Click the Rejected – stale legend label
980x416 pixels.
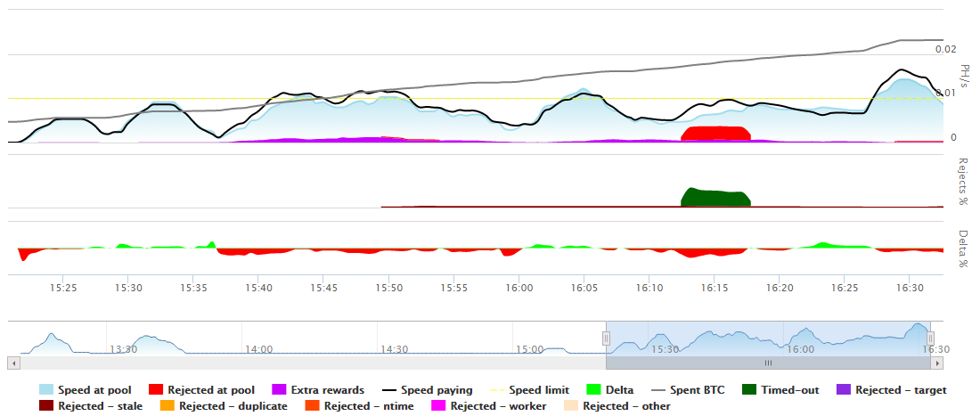[x=100, y=406]
